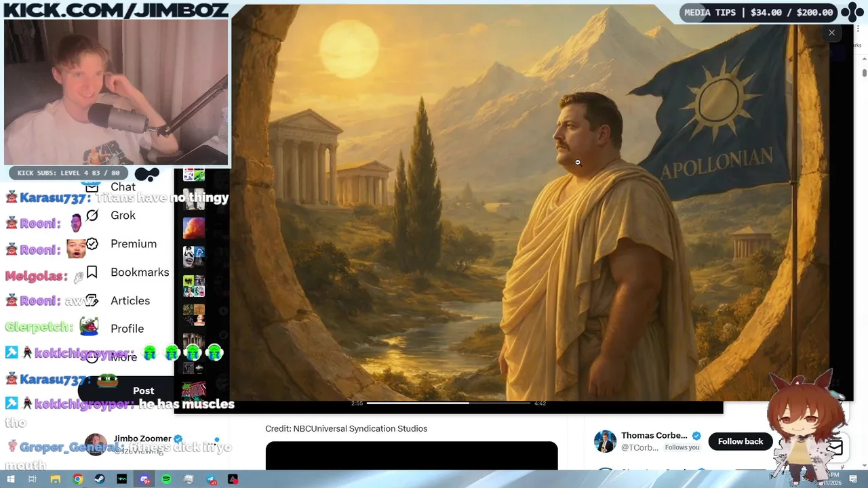Open Discord with 9+ badge on taskbar
The width and height of the screenshot is (868, 488).
pos(144,479)
